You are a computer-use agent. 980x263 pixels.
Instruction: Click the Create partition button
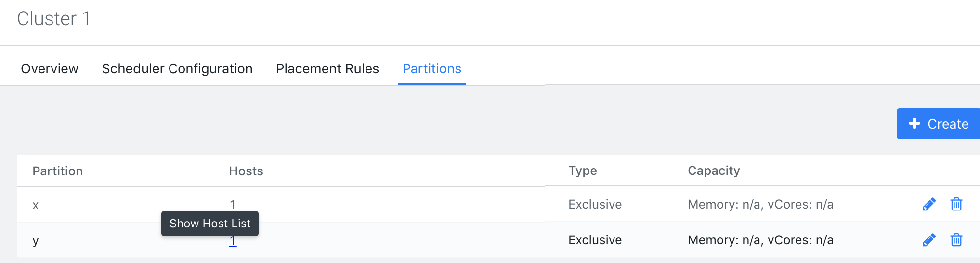938,124
